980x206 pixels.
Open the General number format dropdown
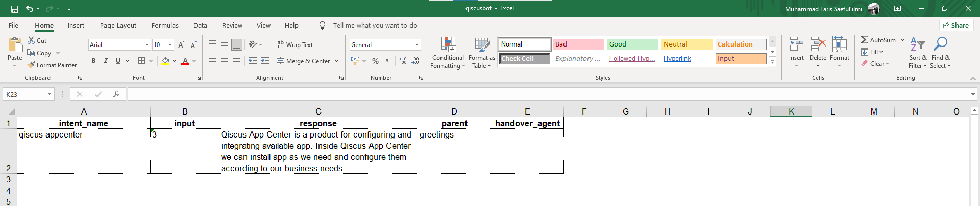417,45
